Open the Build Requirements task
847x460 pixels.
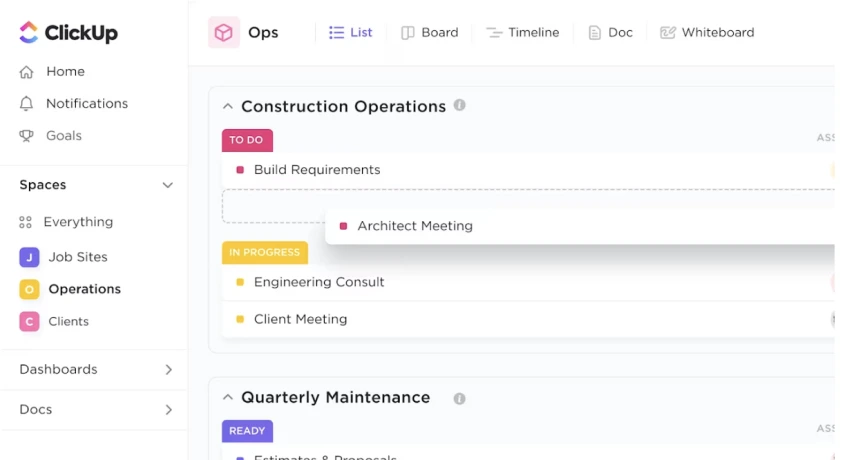pos(317,170)
